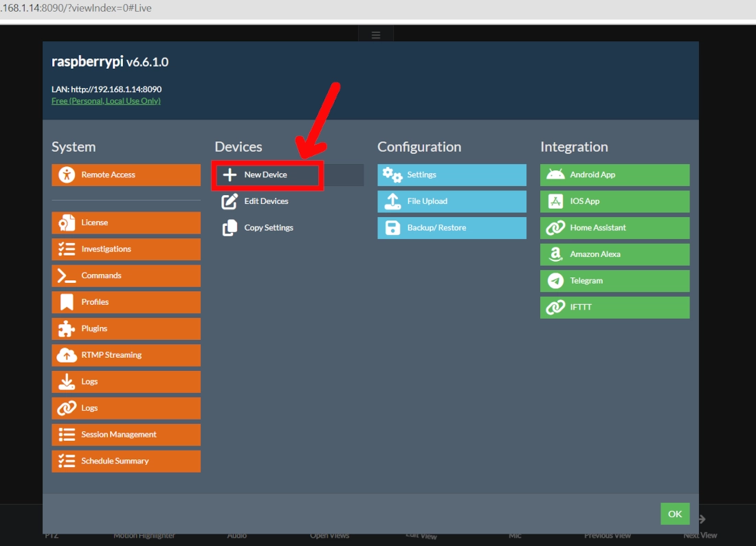The width and height of the screenshot is (756, 546).
Task: Click the RTMP Streaming cloud upload icon
Action: coord(67,355)
